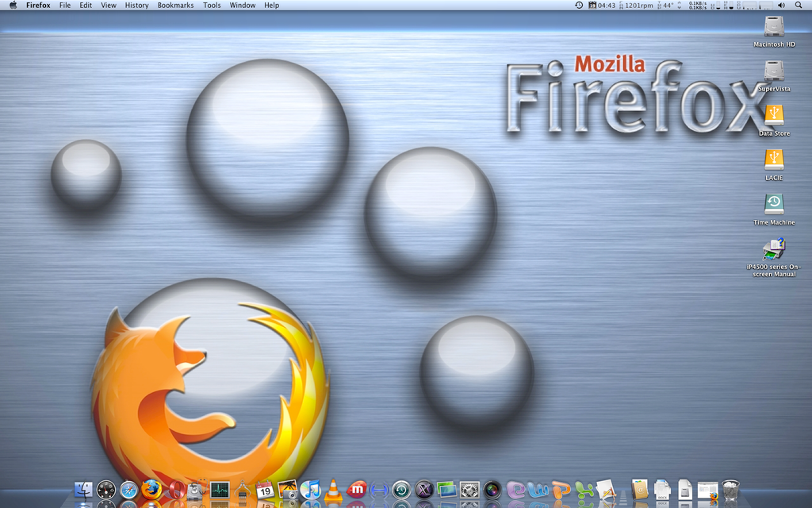
Task: Click the volume speaker icon
Action: 781,6
